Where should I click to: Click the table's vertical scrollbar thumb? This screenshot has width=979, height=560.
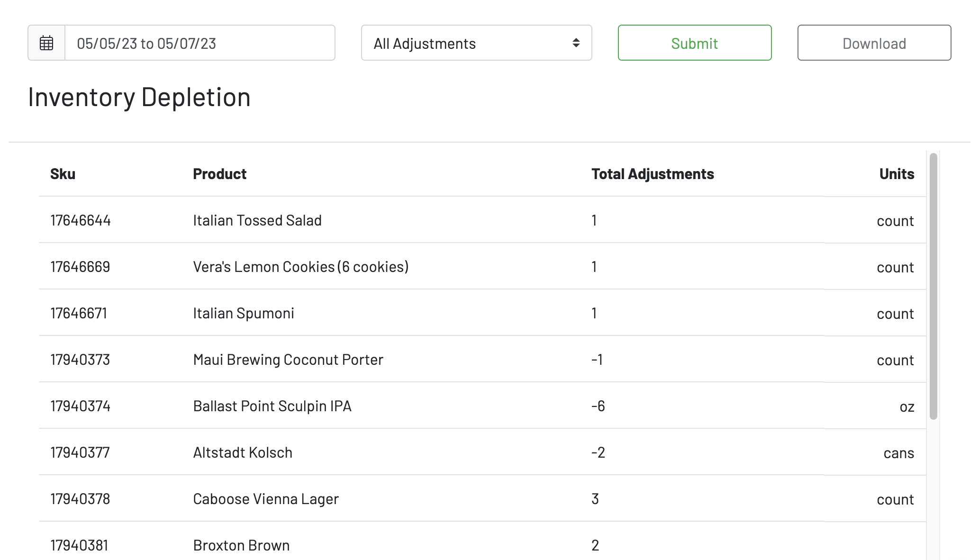(x=933, y=286)
